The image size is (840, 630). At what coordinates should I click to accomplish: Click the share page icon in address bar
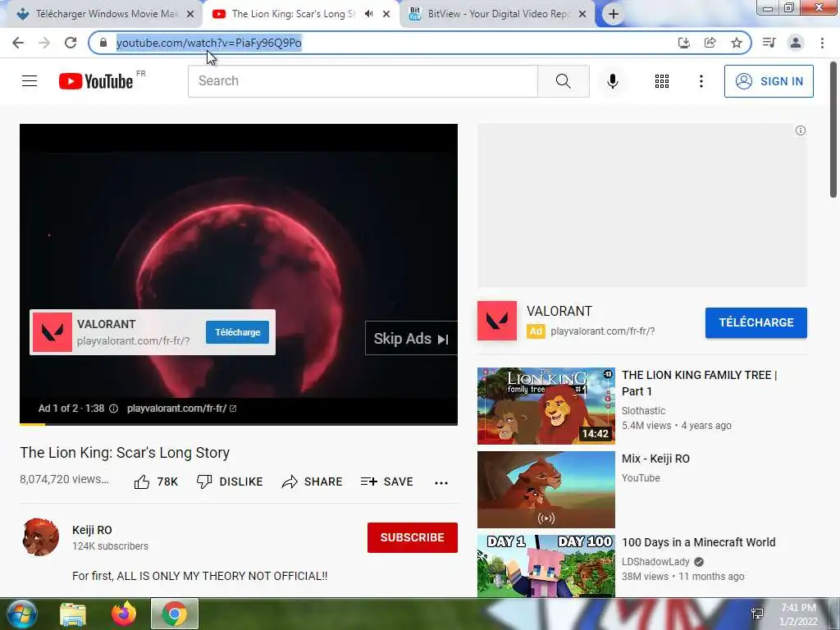click(710, 43)
